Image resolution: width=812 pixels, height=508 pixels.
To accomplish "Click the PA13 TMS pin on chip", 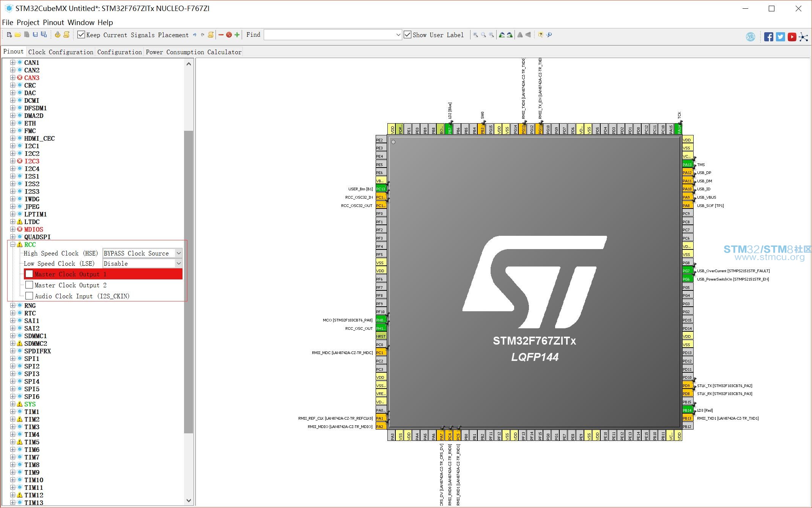I will click(x=688, y=165).
